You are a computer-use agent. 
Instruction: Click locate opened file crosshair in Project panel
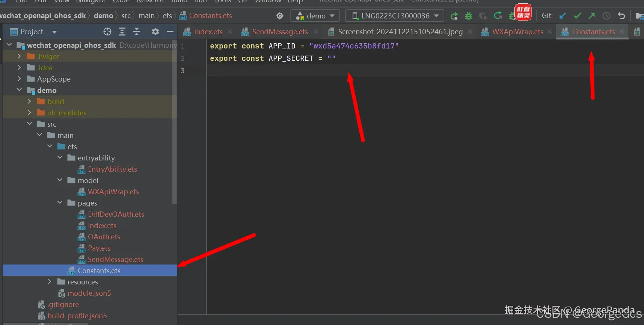point(107,32)
